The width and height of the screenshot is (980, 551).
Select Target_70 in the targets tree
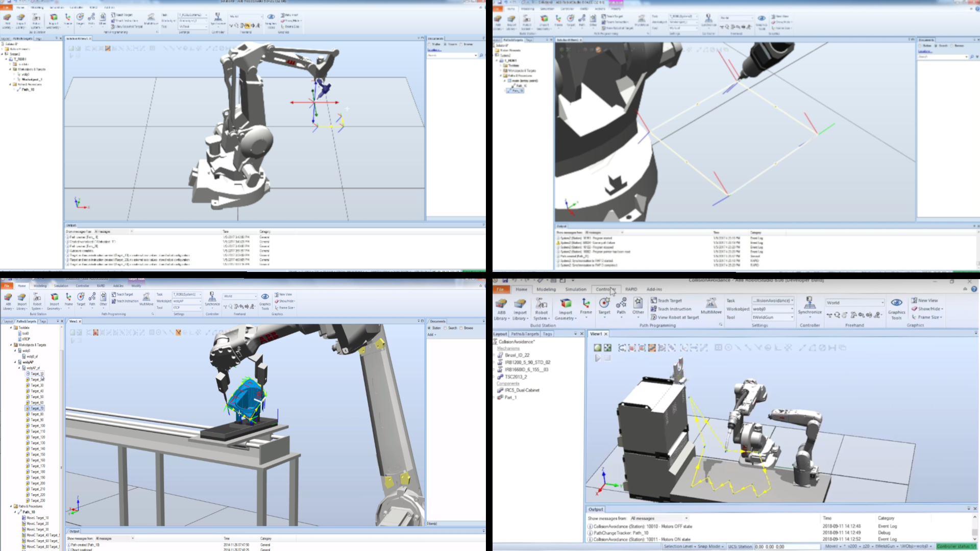[x=37, y=409]
